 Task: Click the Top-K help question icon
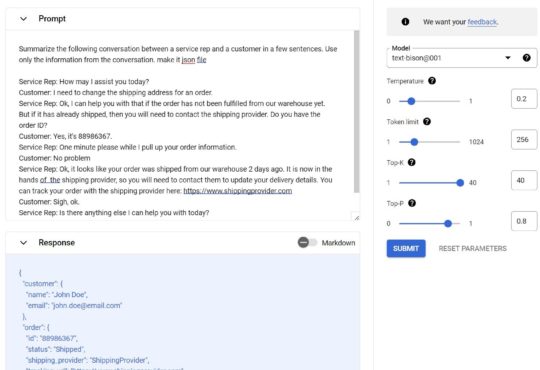(412, 162)
